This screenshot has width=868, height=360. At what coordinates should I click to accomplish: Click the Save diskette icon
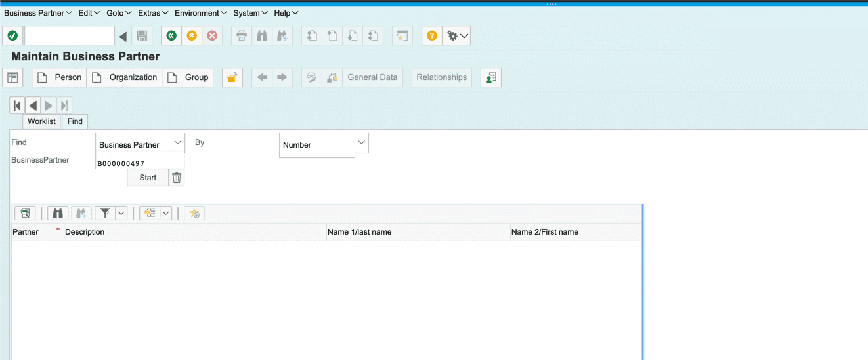tap(142, 35)
